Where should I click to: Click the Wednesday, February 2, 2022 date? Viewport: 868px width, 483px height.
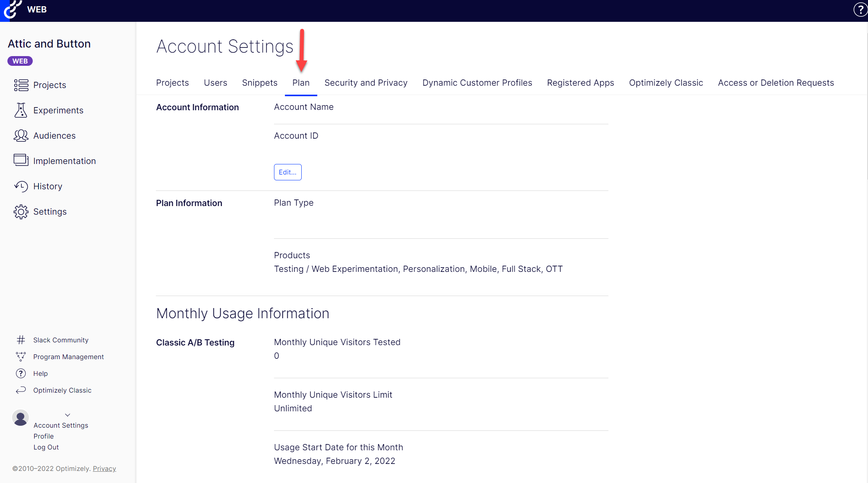tap(334, 461)
